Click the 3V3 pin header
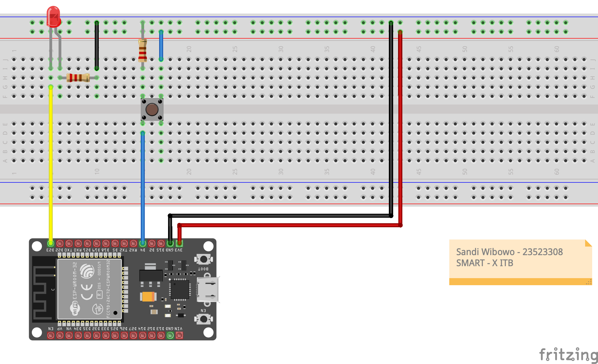Image resolution: width=598 pixels, height=364 pixels. point(179,243)
